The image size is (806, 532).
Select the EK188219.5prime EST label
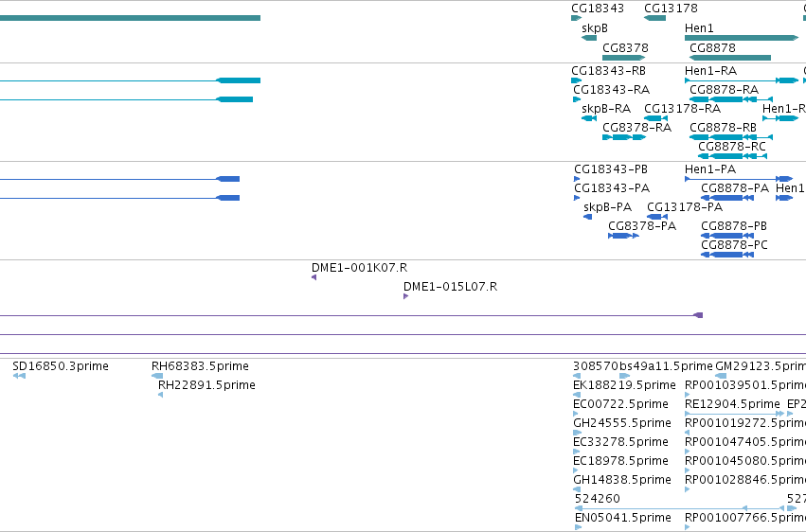tap(624, 385)
